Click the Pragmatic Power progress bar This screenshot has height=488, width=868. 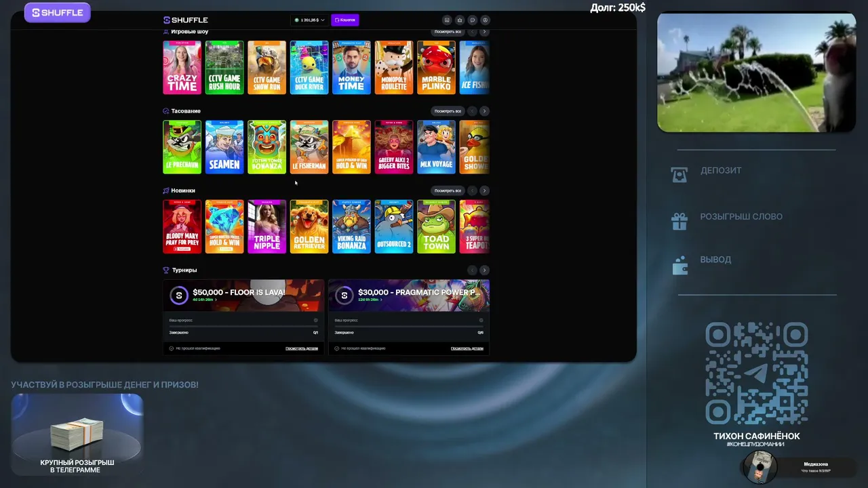pos(409,326)
